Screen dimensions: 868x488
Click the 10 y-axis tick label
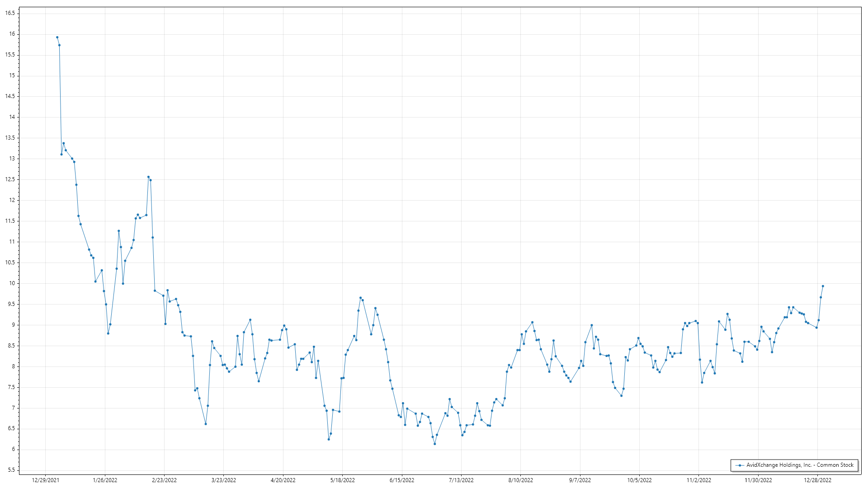click(x=12, y=283)
